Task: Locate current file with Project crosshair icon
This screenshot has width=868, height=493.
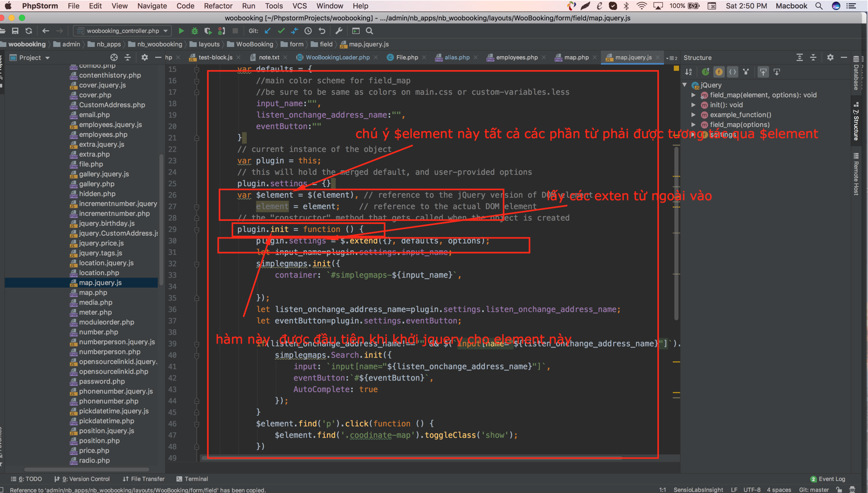Action: pos(114,57)
